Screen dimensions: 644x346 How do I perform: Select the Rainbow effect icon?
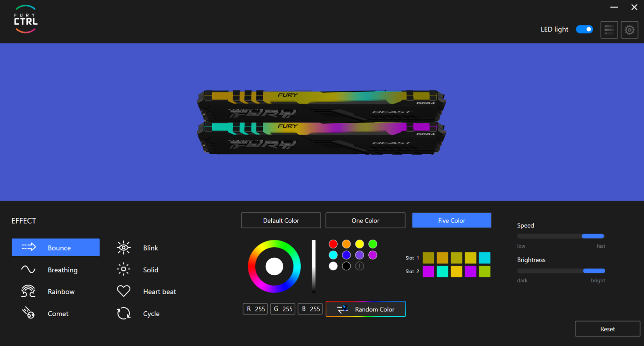[28, 291]
